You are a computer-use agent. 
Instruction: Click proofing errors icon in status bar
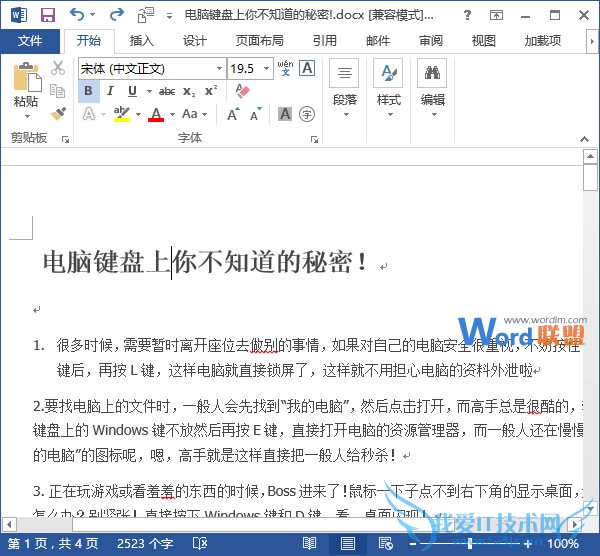point(200,543)
